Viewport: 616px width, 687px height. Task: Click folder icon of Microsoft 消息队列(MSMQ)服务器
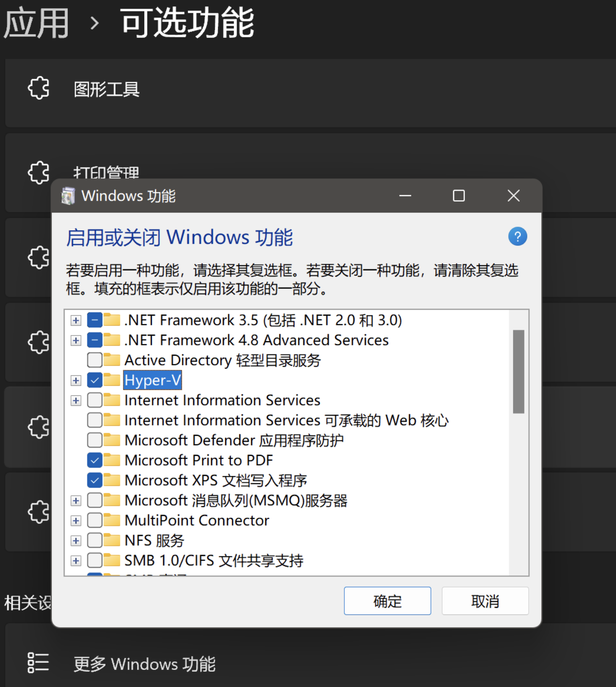coord(112,500)
